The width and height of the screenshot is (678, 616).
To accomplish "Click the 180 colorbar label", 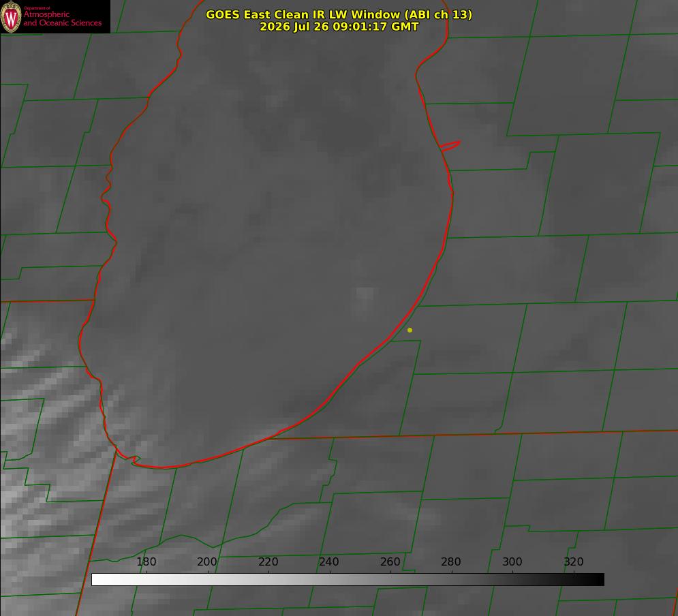I will point(146,562).
